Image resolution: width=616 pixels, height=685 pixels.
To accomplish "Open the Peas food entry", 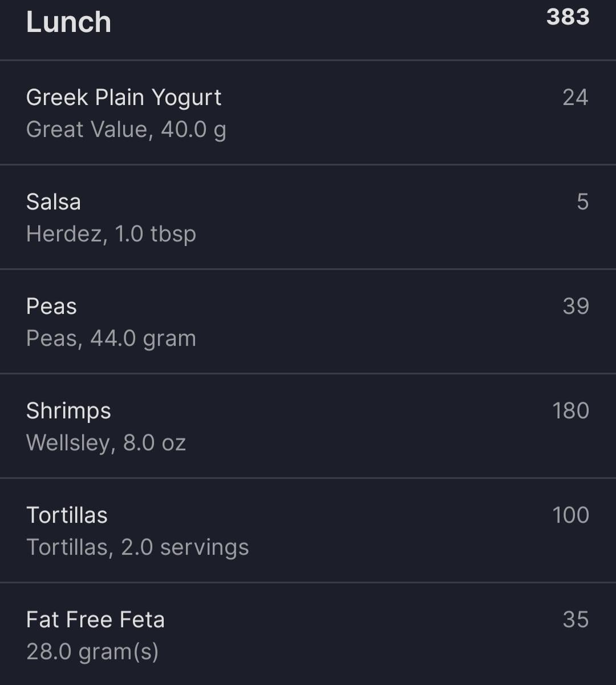I will (x=308, y=321).
